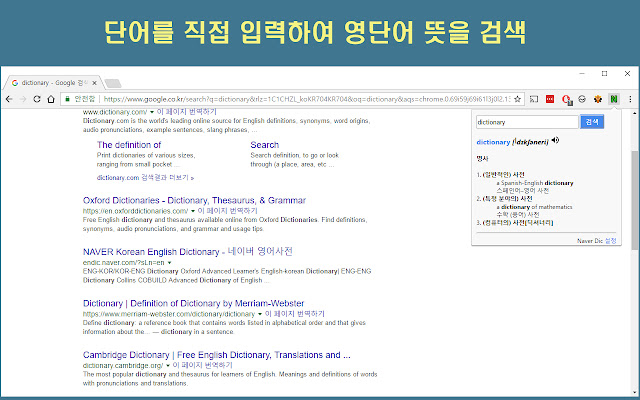
Task: Click the orange flower extension icon
Action: tap(598, 99)
